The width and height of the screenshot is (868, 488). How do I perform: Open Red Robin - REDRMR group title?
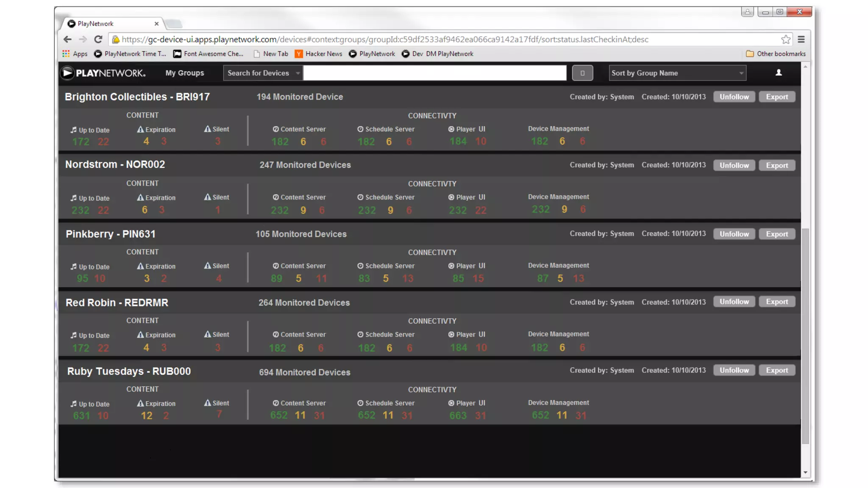(117, 302)
